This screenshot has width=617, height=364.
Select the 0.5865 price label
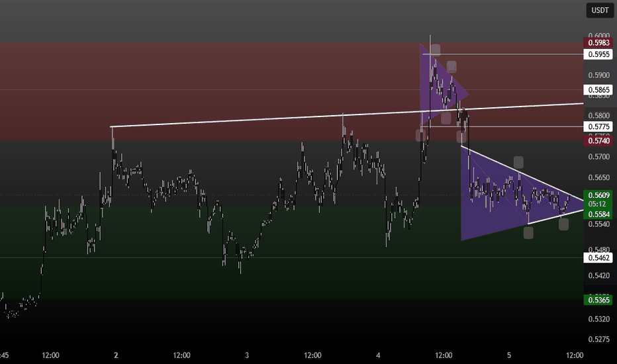click(598, 90)
